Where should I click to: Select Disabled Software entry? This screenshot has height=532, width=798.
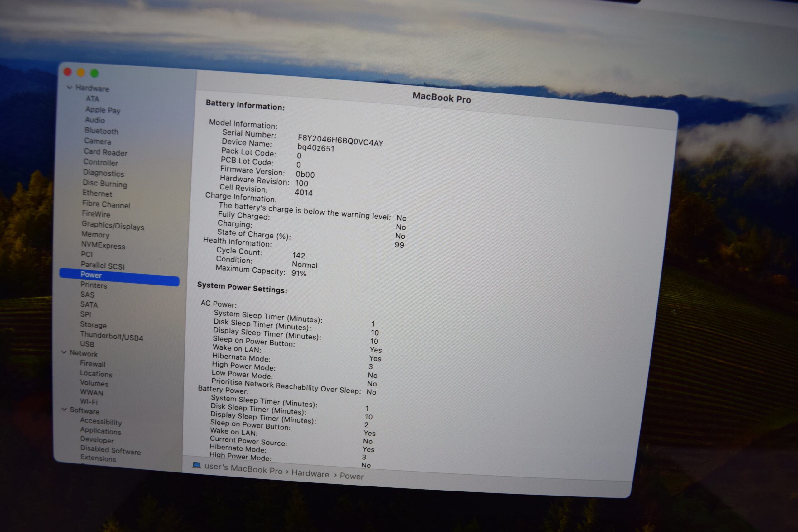(111, 450)
